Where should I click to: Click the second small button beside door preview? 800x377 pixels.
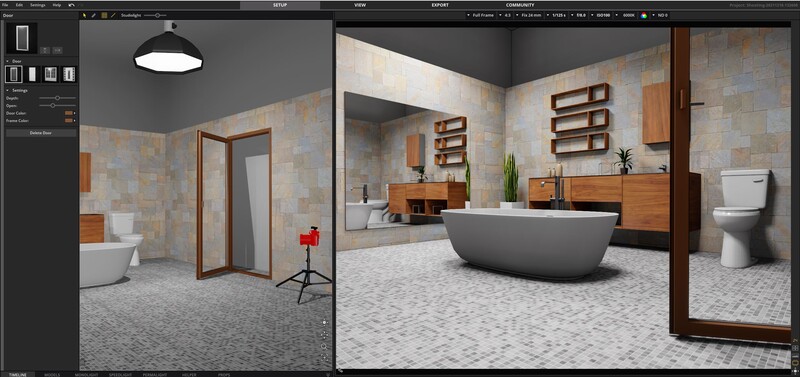coord(58,50)
